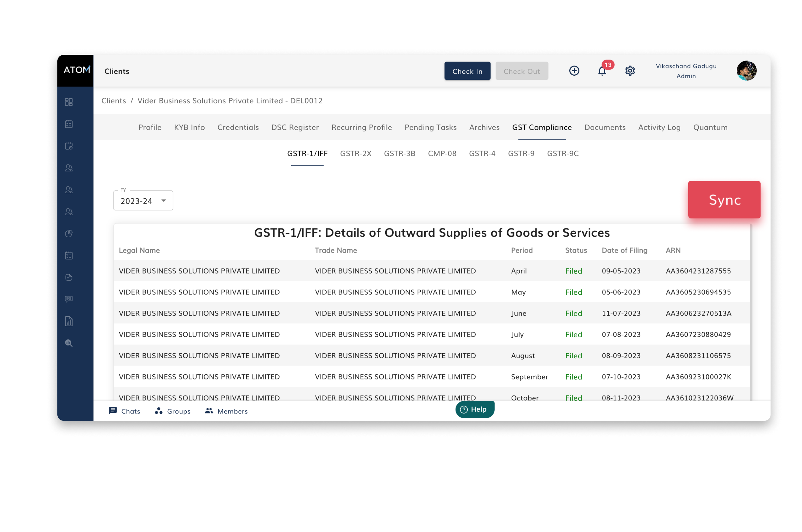
Task: Click the July period cell
Action: [518, 335]
